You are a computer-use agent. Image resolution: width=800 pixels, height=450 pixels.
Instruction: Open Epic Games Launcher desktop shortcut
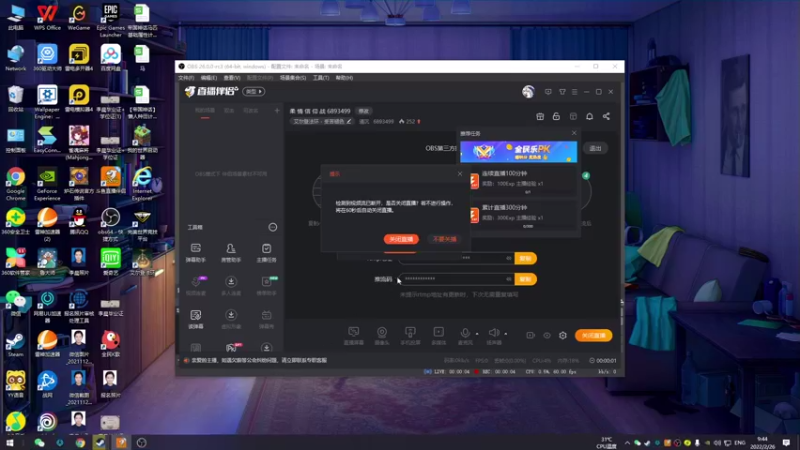[110, 20]
